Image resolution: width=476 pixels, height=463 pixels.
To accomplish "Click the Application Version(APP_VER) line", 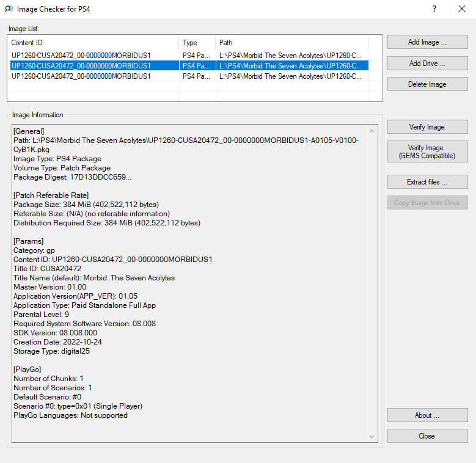I will tap(75, 296).
